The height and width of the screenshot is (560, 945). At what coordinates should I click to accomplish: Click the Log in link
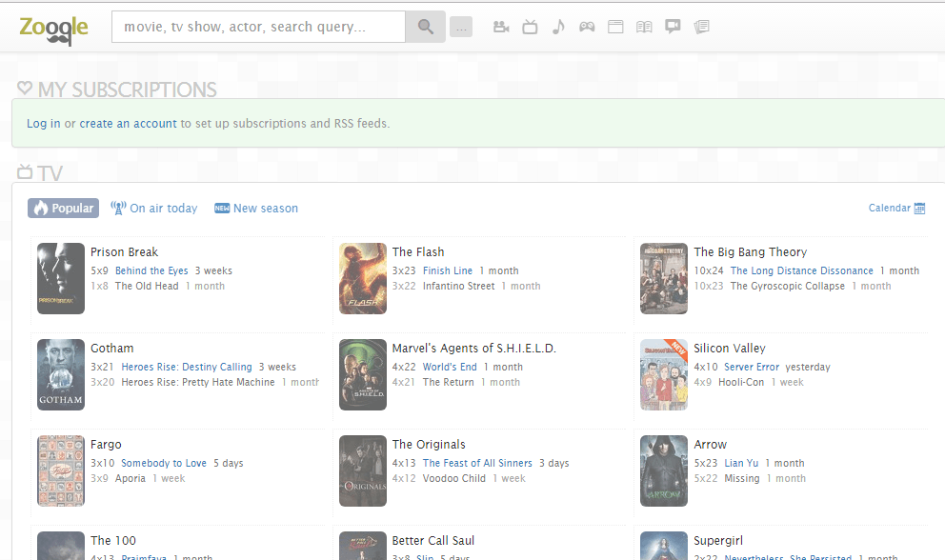click(x=44, y=124)
